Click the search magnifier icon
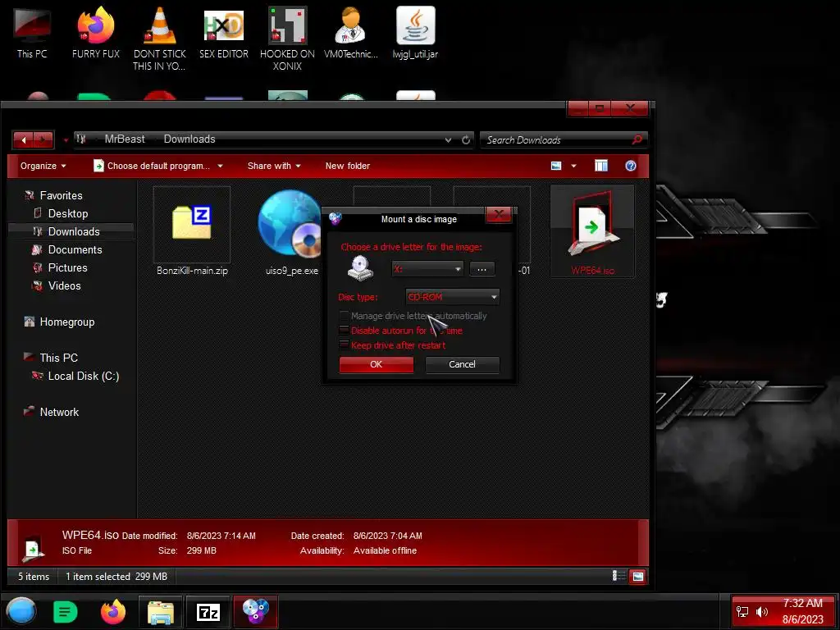 (x=637, y=139)
